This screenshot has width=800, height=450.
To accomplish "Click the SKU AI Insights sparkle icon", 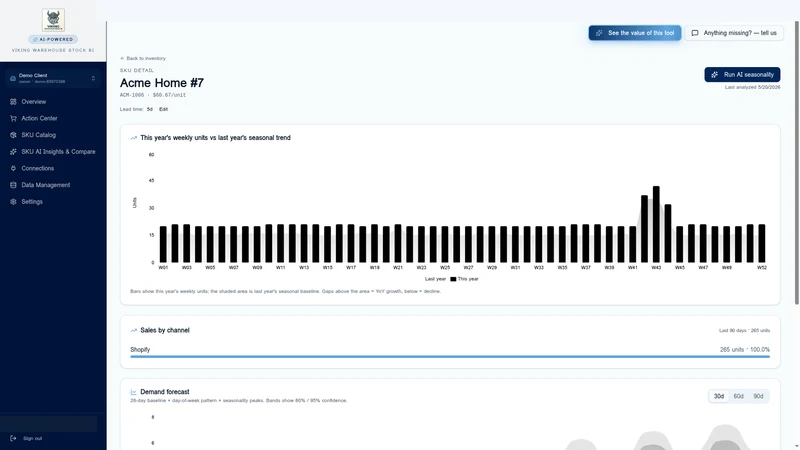I will click(x=13, y=152).
